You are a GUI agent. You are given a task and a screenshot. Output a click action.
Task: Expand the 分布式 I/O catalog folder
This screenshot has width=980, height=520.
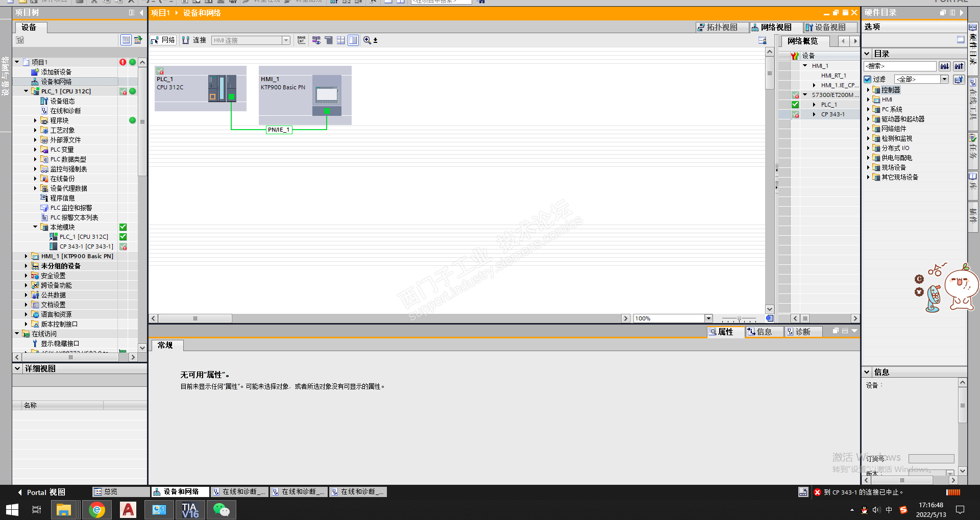[868, 148]
